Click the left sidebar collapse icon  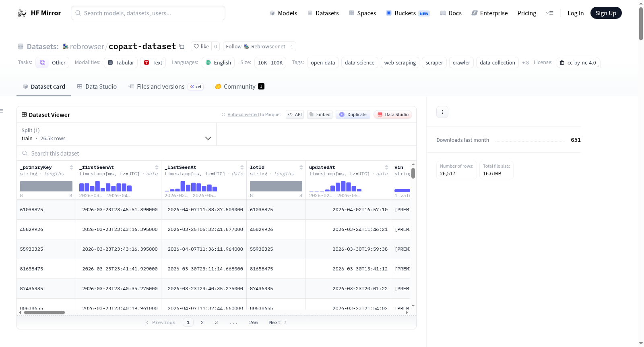pos(2,111)
